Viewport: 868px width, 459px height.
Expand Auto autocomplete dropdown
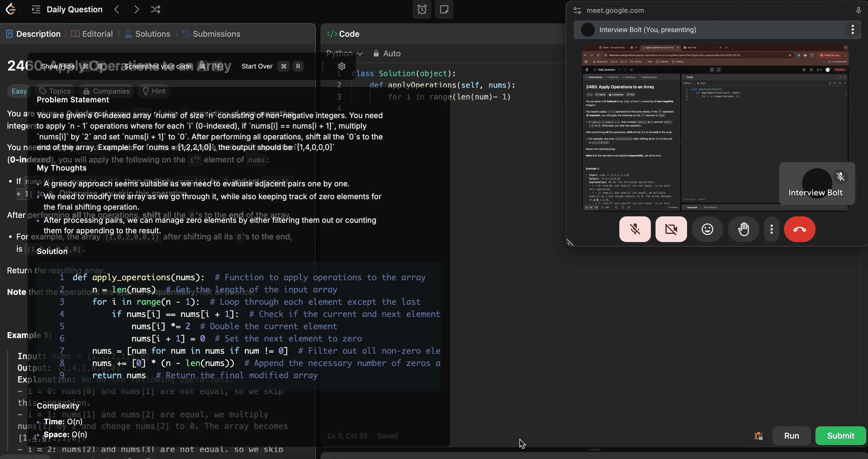click(391, 53)
